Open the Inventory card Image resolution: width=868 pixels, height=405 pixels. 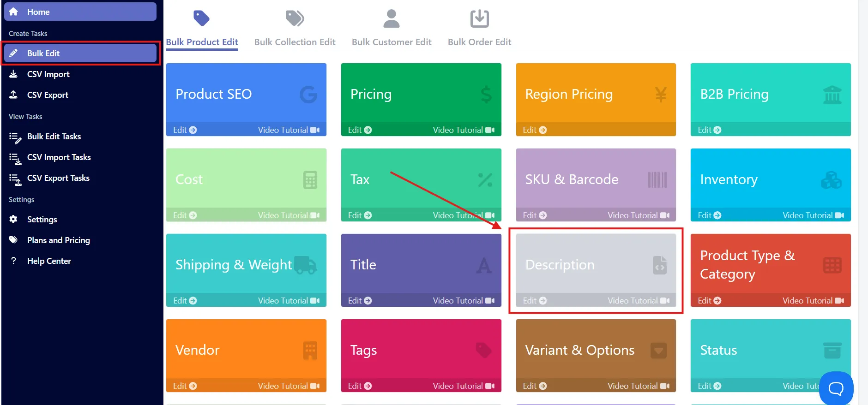click(770, 185)
